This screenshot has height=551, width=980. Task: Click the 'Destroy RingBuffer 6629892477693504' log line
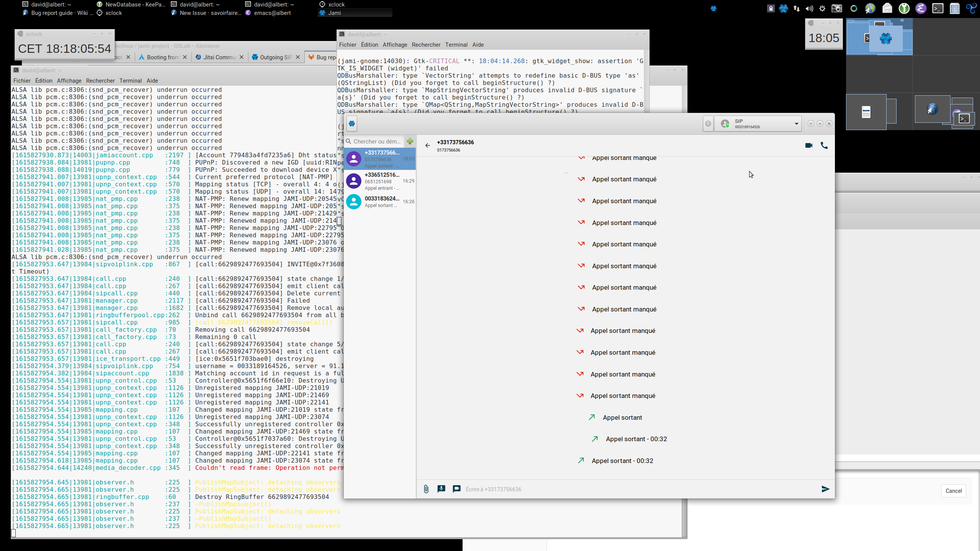point(262,497)
